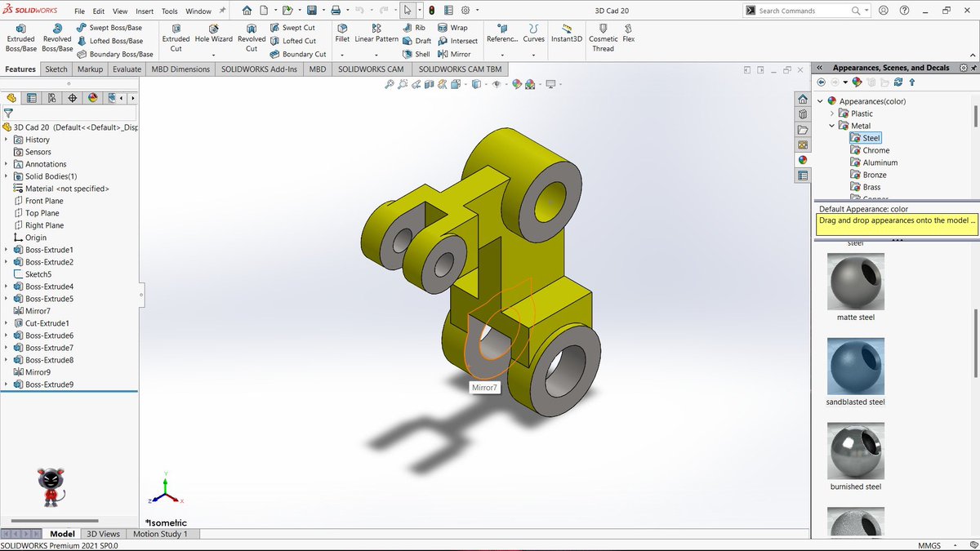Screen dimensions: 980x551
Task: Select the Extruded Boss/Base tool
Action: tap(20, 34)
